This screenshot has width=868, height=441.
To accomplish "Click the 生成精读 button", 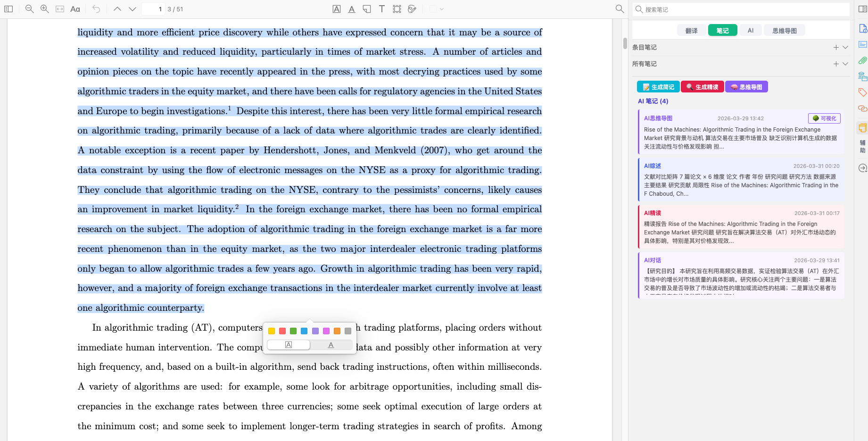I will (703, 87).
